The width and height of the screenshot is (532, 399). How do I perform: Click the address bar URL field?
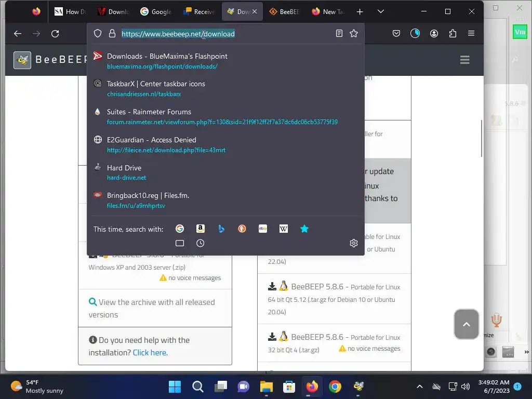point(225,34)
